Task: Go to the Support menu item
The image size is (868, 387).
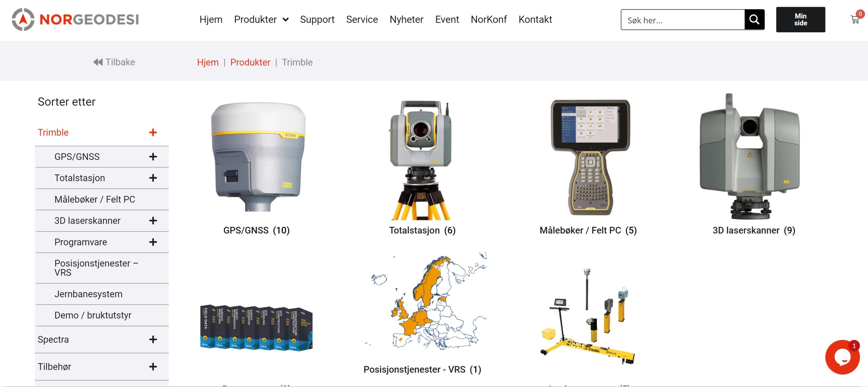Action: (x=317, y=20)
